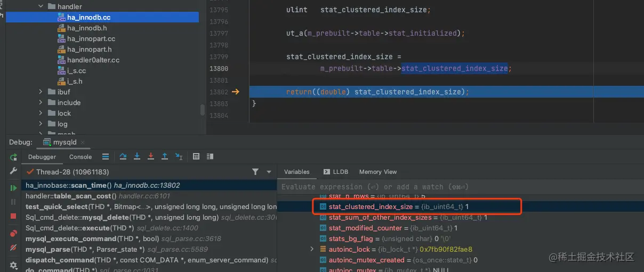
Task: Open the Thread-28 selector dropdown arrow
Action: pos(269,172)
